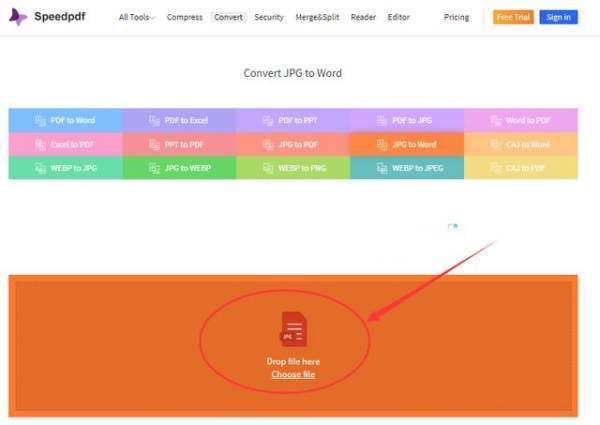600x425 pixels.
Task: Click the icon on the PDF to JPG tile
Action: 382,120
